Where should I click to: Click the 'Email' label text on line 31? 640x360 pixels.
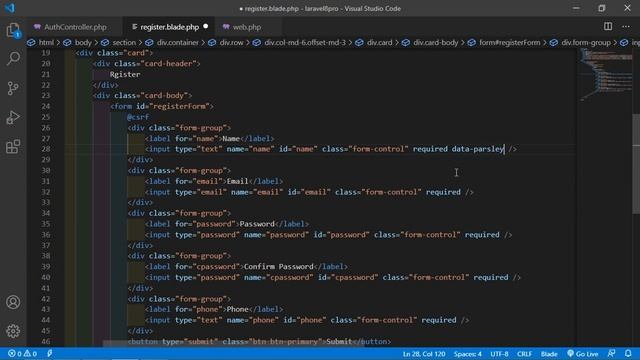(238, 181)
